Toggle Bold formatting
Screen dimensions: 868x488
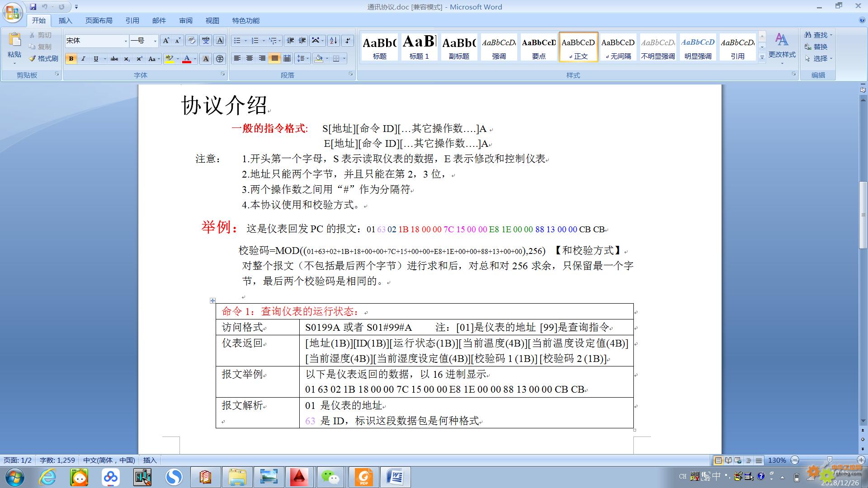click(71, 59)
